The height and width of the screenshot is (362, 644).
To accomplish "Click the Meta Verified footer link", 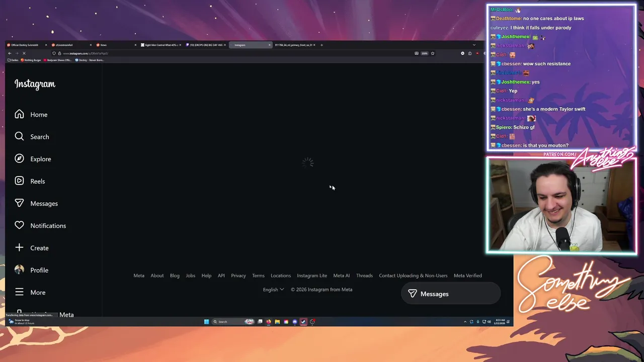I will click(468, 276).
